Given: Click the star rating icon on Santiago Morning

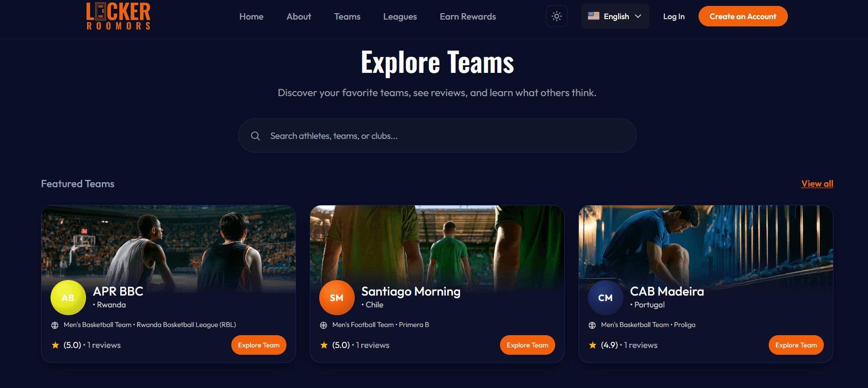Looking at the screenshot, I should [x=324, y=345].
